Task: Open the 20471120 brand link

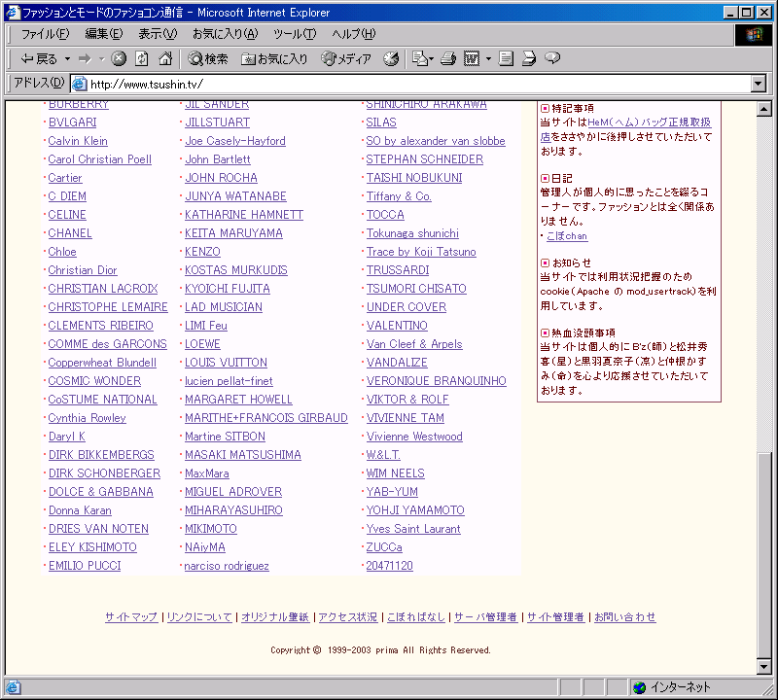Action: [390, 566]
